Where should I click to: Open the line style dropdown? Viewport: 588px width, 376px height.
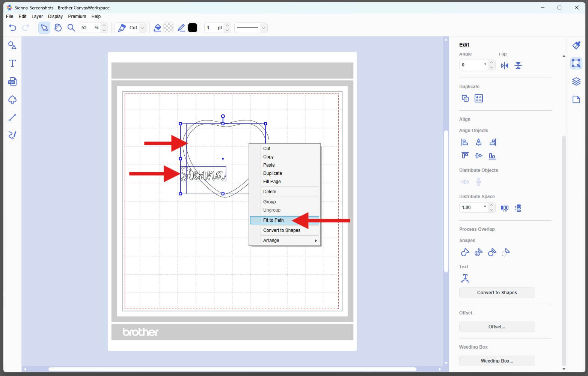264,28
